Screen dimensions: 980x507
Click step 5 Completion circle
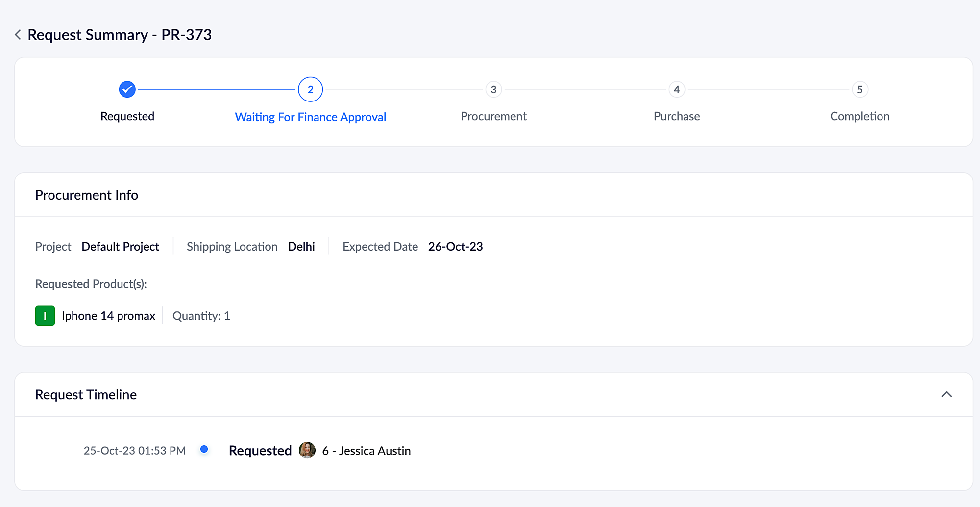pyautogui.click(x=859, y=89)
